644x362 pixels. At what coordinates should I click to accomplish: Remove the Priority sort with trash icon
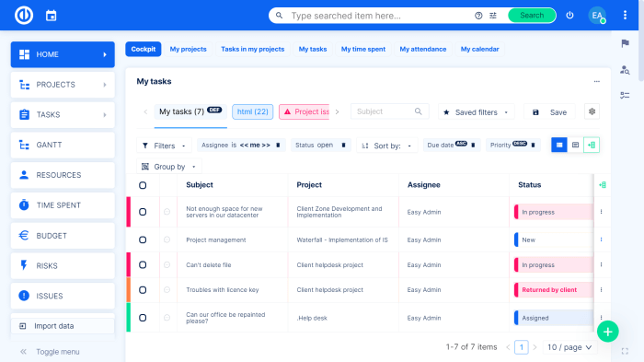(x=533, y=146)
